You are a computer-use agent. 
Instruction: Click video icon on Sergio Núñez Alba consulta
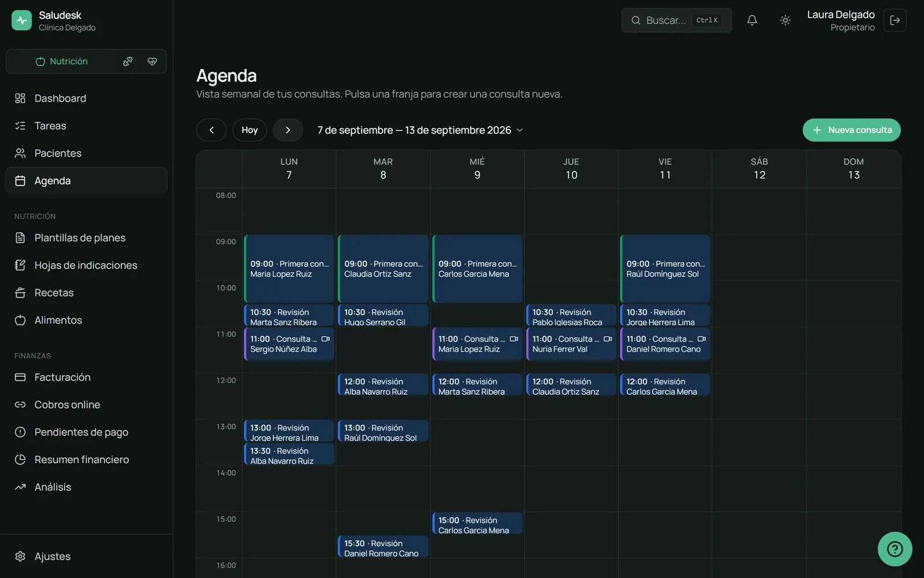point(326,339)
